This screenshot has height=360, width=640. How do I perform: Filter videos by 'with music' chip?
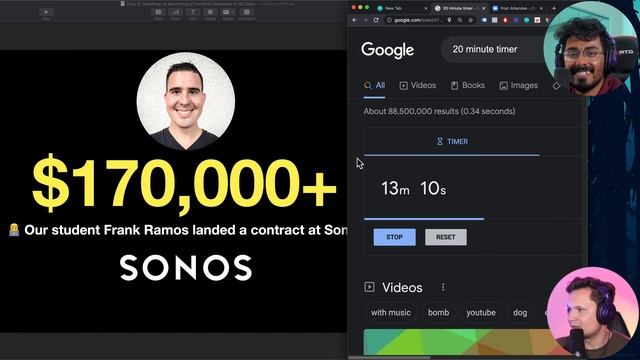[391, 313]
